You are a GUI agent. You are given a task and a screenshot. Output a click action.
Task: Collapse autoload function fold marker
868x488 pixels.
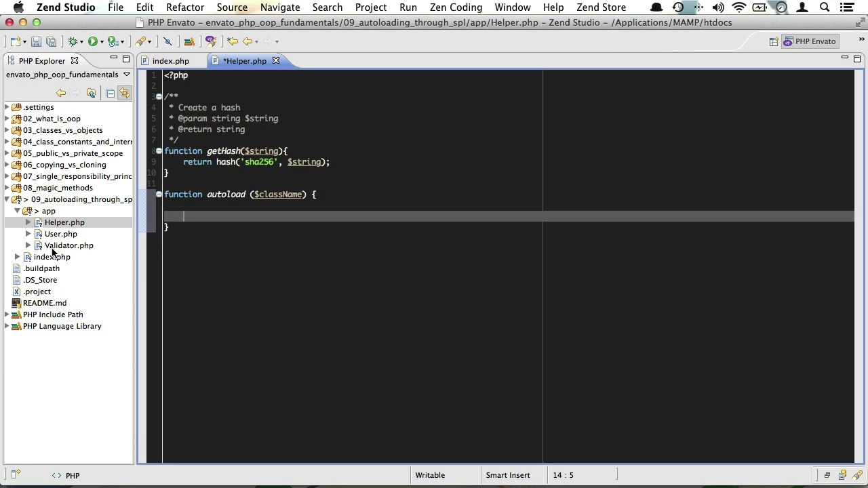pyautogui.click(x=159, y=195)
